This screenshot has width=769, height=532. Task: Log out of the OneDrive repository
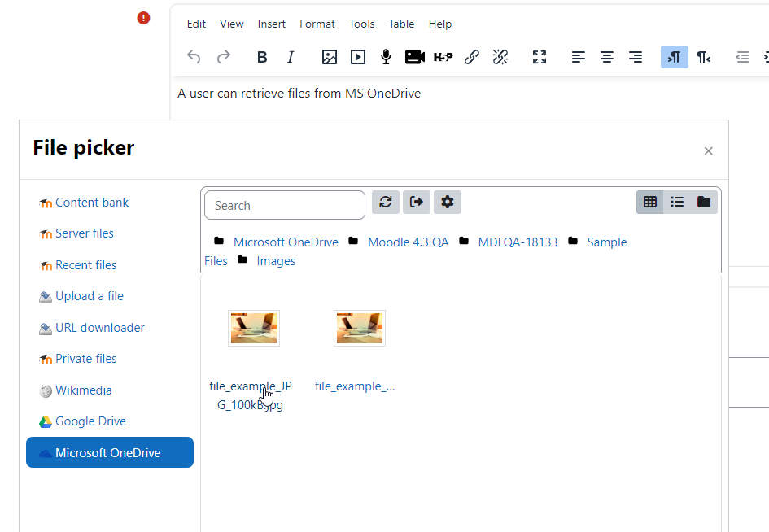417,202
